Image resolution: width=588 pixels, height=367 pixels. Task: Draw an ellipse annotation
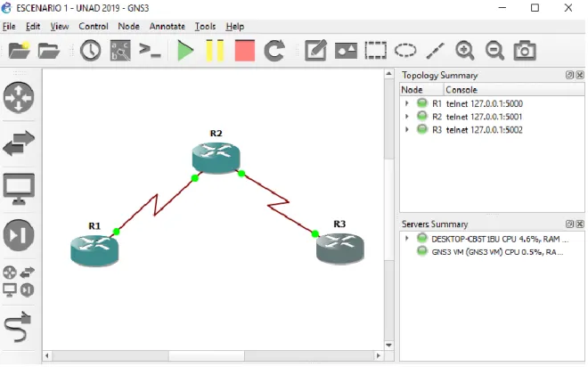click(x=405, y=50)
